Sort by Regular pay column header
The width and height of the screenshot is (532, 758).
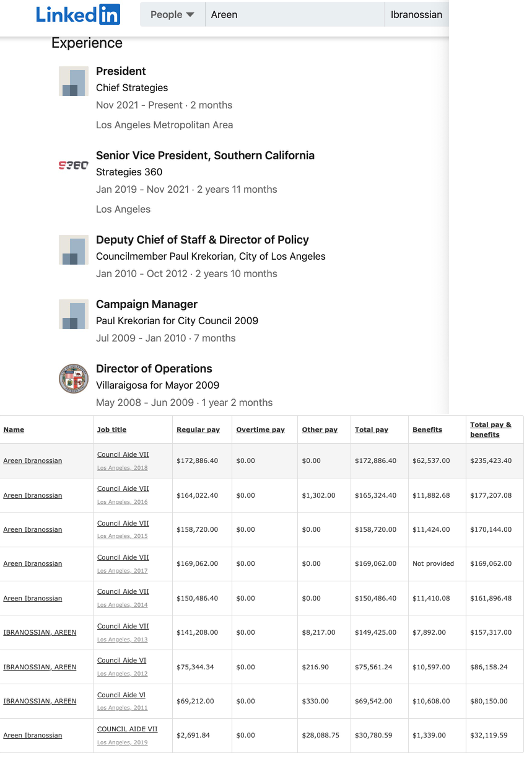[x=198, y=430]
